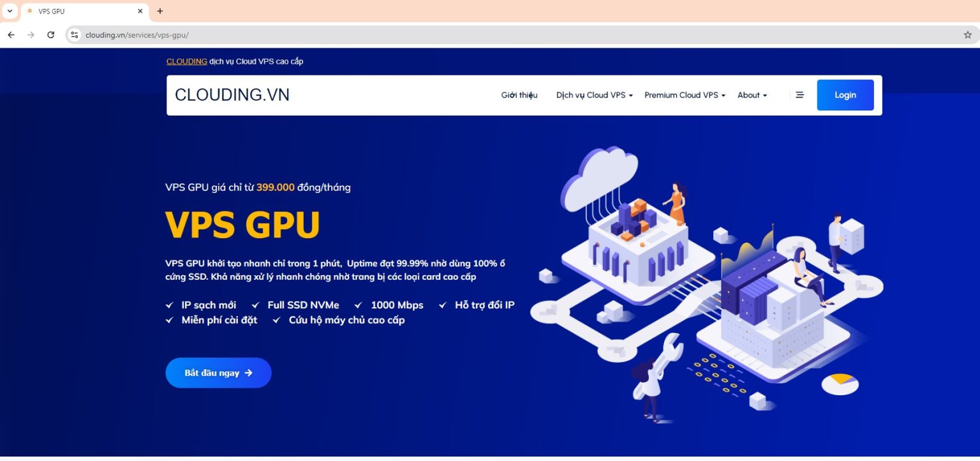Image resolution: width=980 pixels, height=461 pixels.
Task: Click the browser back arrow
Action: click(x=10, y=34)
